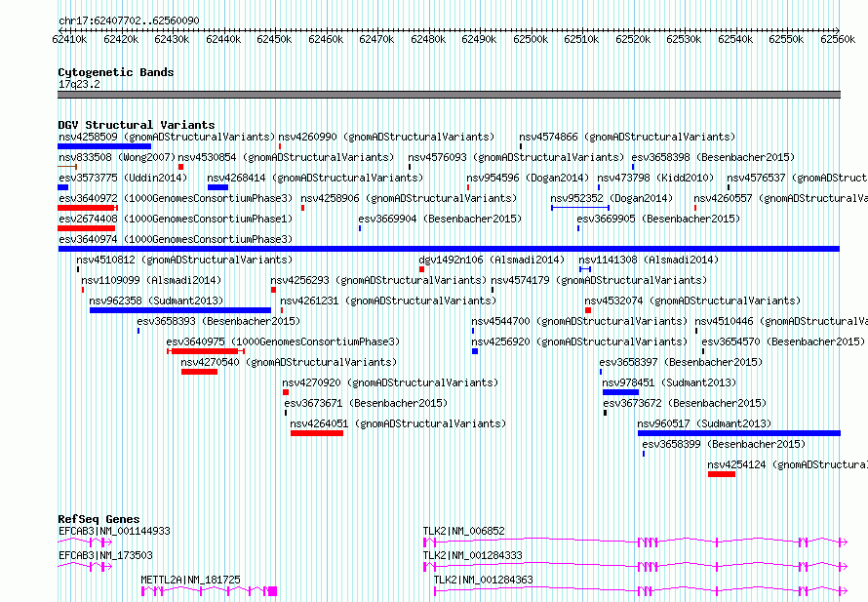The image size is (868, 602).
Task: Select nsv4576093 gnomAD variant label
Action: pos(516,157)
